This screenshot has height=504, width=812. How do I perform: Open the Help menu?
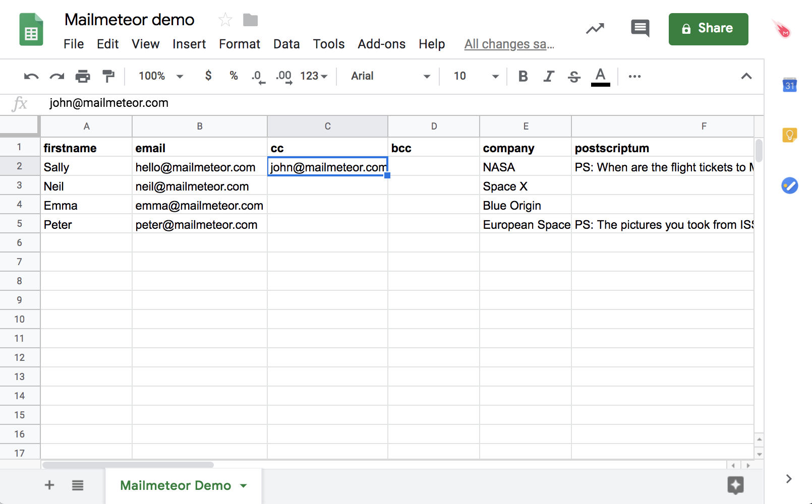coord(432,44)
